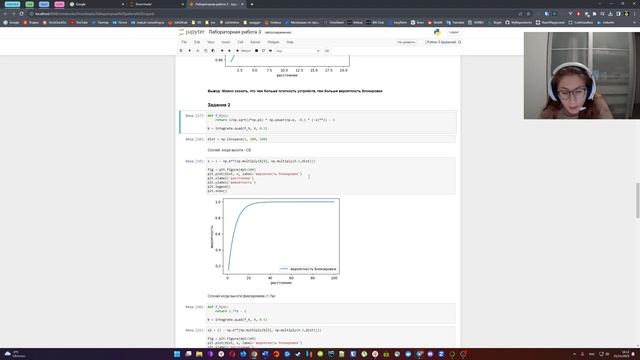The height and width of the screenshot is (360, 640).
Task: Click the Задание 2 heading
Action: pos(219,105)
